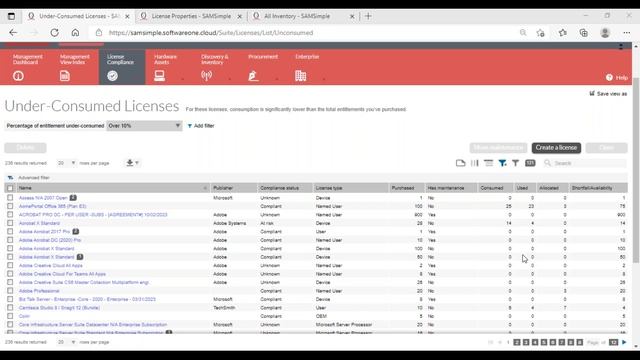Open Adobe Creative Cloud For Teams link
640x360 pixels.
[62, 274]
